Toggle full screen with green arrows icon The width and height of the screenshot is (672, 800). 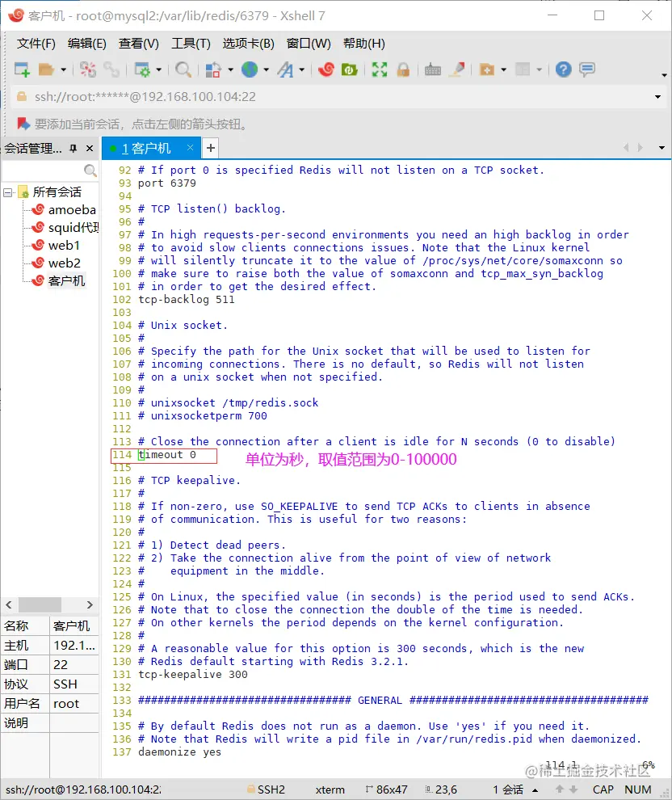[380, 69]
